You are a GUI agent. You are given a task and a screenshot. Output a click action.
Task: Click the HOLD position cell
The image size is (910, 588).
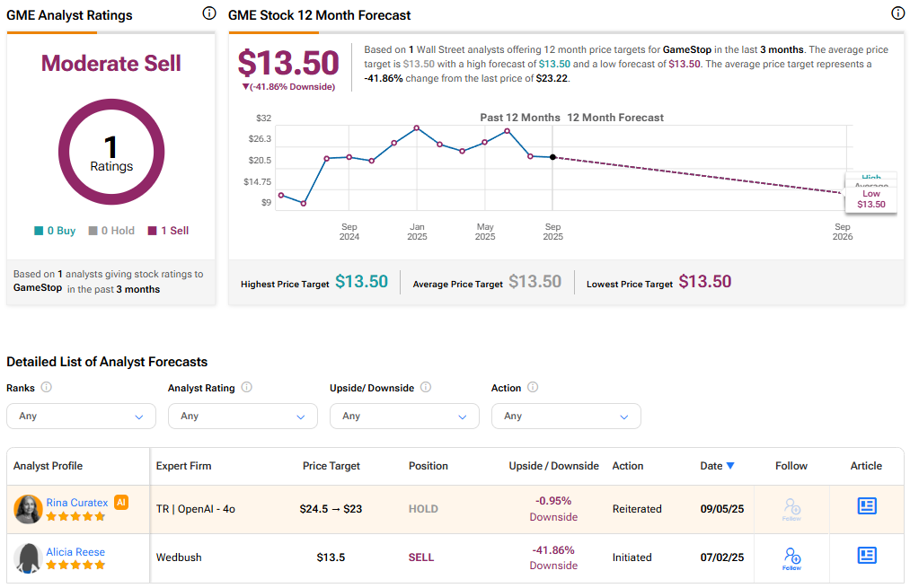423,509
